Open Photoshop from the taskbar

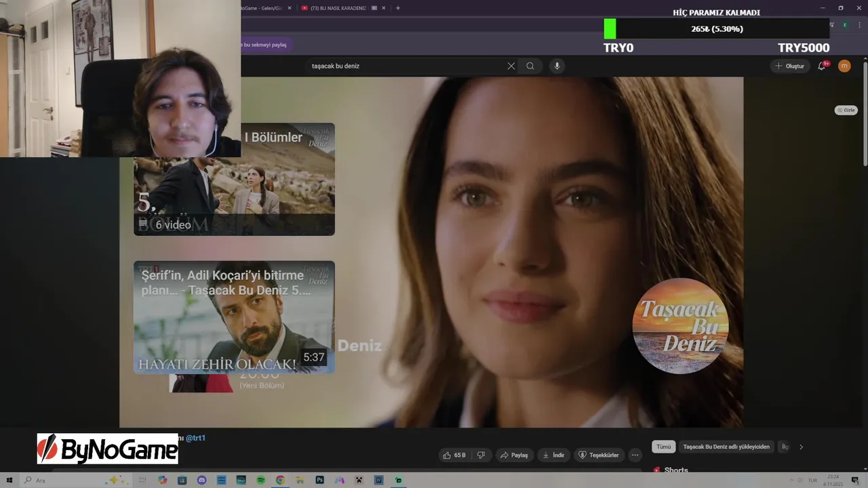pyautogui.click(x=319, y=480)
